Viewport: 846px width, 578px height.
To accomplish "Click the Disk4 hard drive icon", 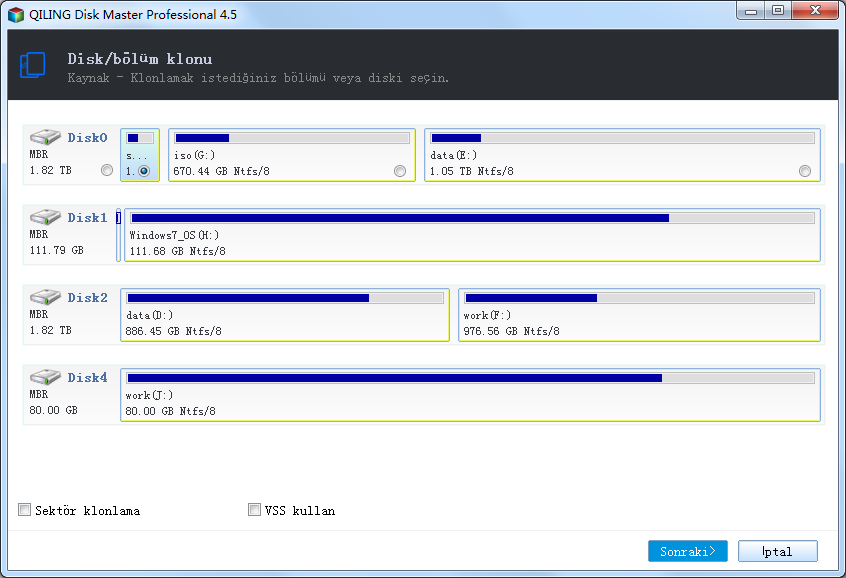I will (45, 377).
